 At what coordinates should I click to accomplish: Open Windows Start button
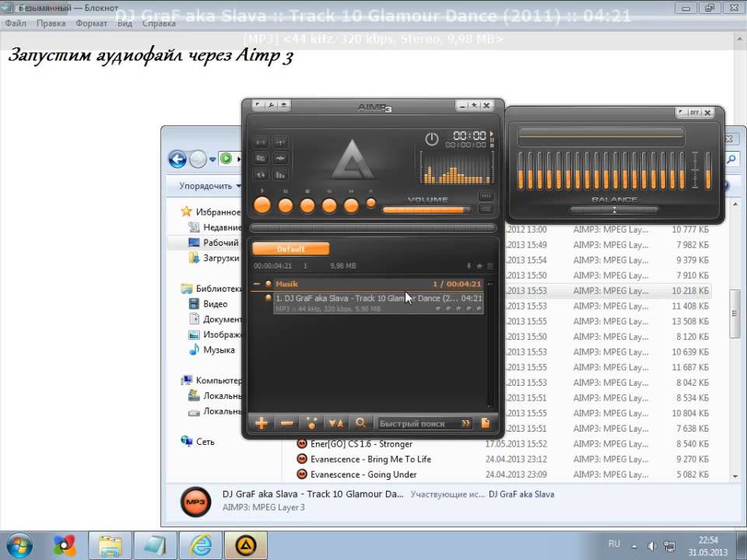(19, 546)
